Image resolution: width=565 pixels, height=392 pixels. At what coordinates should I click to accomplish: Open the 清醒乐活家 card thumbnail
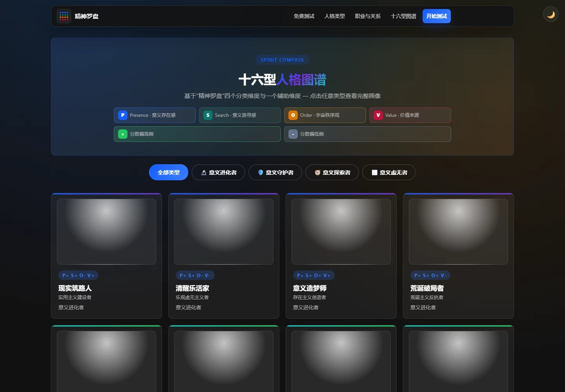pos(224,232)
